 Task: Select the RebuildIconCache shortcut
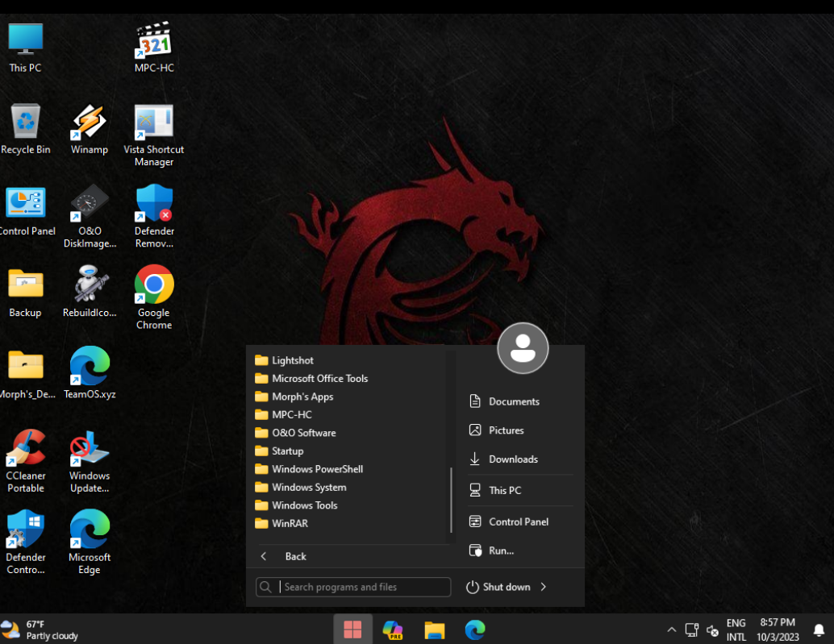pos(90,293)
